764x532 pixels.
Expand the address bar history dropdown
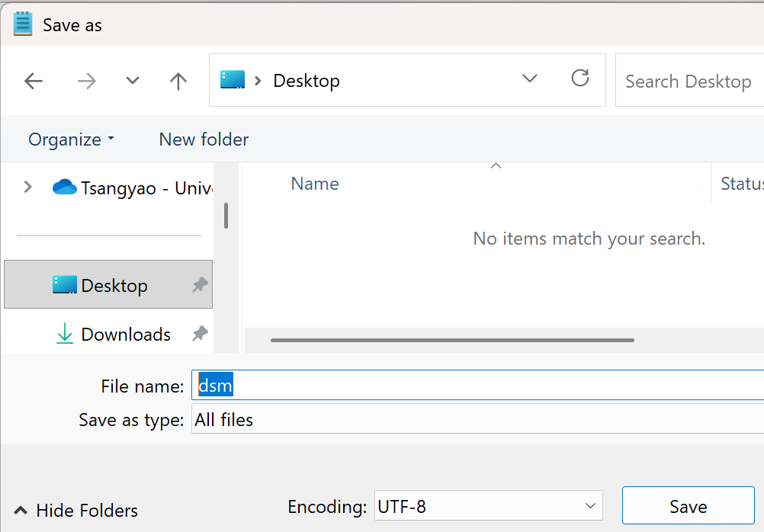[529, 79]
